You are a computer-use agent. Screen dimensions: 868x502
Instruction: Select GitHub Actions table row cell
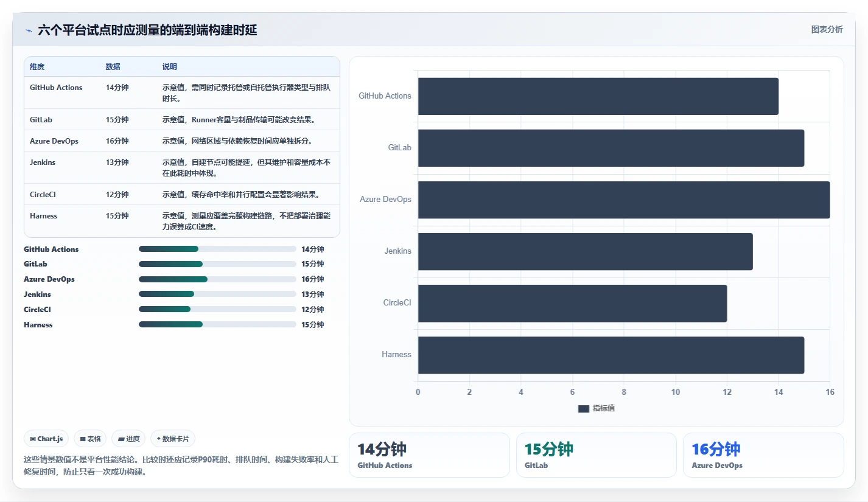tap(56, 88)
